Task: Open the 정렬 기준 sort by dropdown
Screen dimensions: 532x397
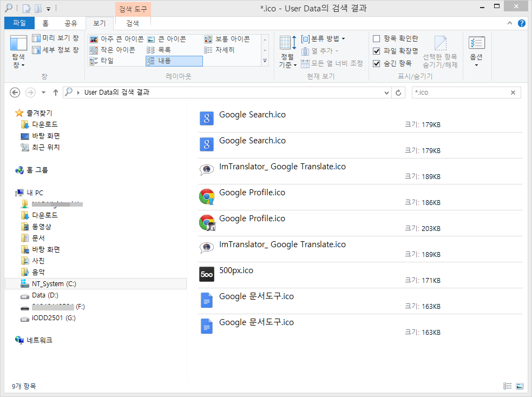Action: pos(288,51)
